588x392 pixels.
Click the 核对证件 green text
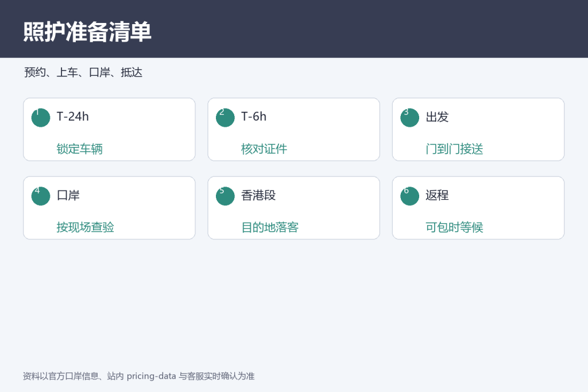tap(264, 149)
